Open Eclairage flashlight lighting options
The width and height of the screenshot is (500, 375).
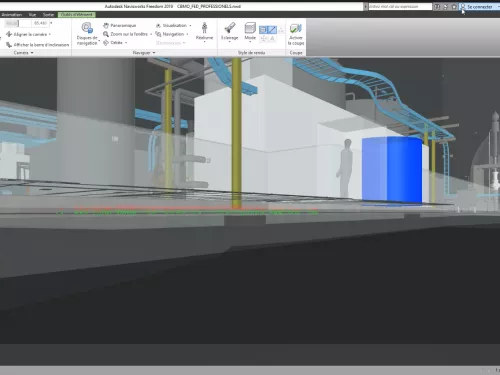pyautogui.click(x=230, y=32)
